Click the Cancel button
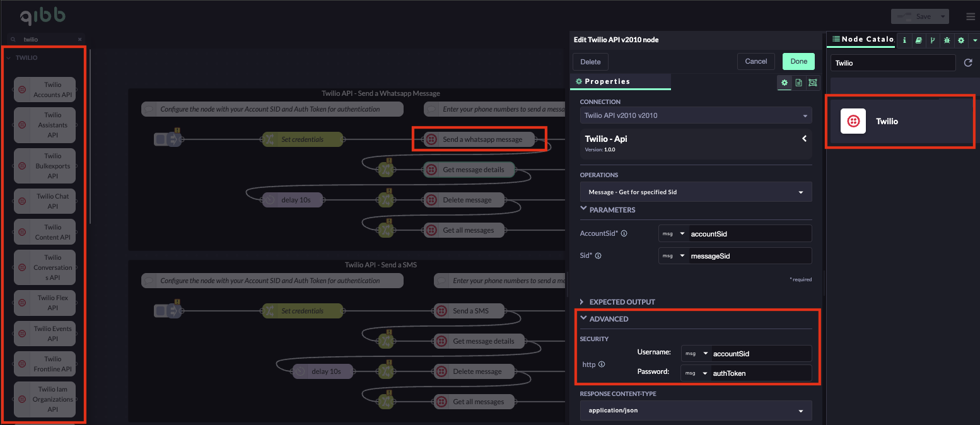The height and width of the screenshot is (425, 980). (x=755, y=61)
